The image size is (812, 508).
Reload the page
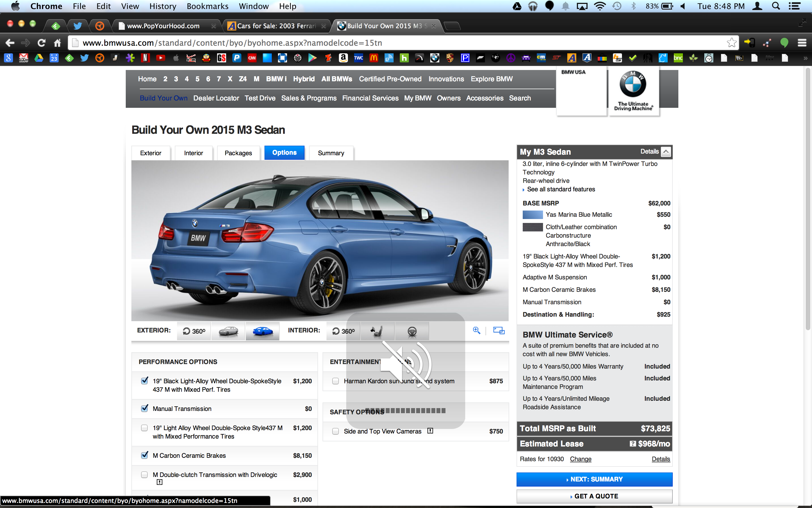(x=41, y=43)
